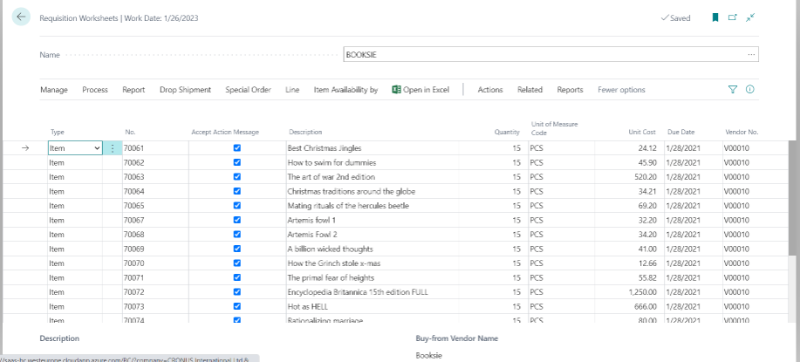Expand the Item Availability by menu
Screen dimensions: 800x362
[346, 90]
